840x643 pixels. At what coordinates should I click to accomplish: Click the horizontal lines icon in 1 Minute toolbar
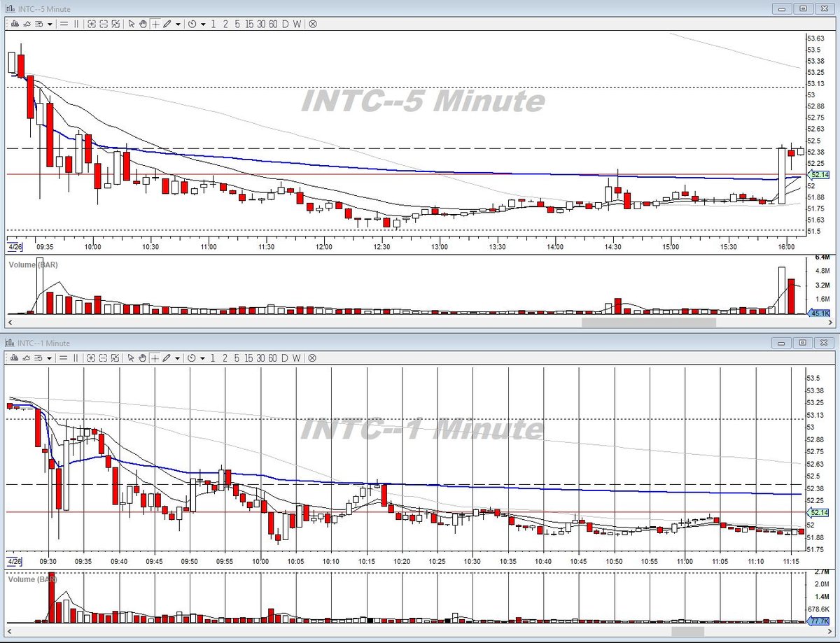click(x=64, y=358)
